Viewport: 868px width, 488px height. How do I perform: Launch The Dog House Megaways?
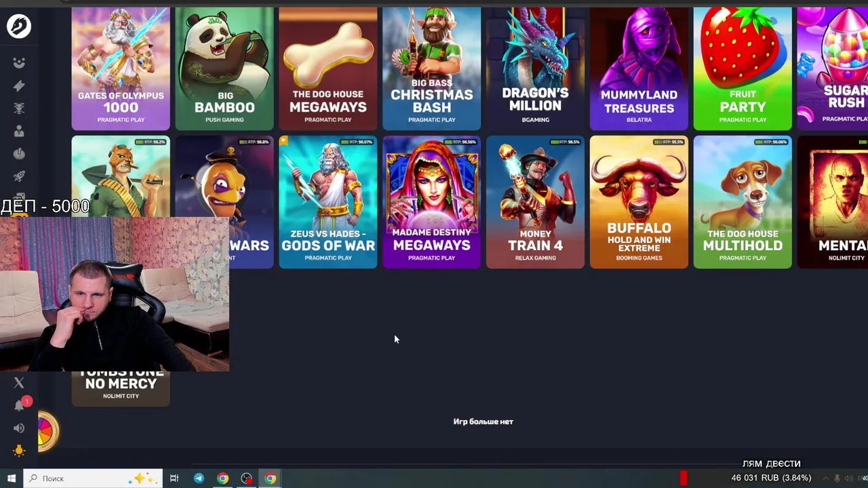[x=328, y=68]
